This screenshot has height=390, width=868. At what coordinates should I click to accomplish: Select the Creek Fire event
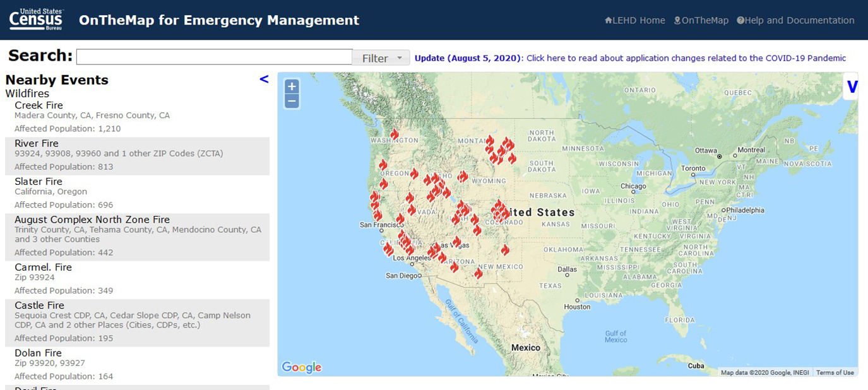[137, 117]
